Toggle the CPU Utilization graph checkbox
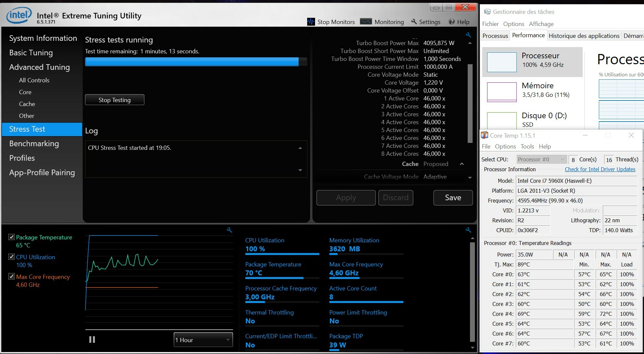This screenshot has height=354, width=644. coord(12,257)
